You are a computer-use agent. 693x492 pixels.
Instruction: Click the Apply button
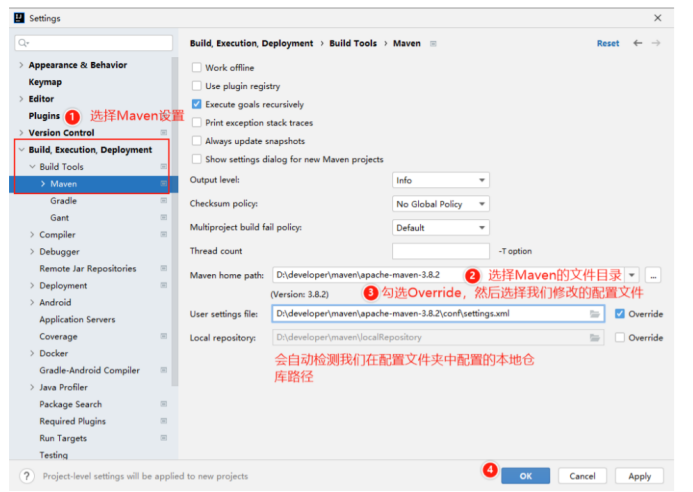tap(639, 476)
